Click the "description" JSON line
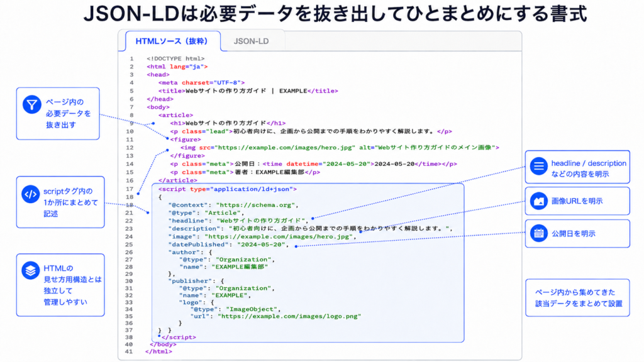Image resolution: width=644 pixels, height=362 pixels. click(x=310, y=228)
